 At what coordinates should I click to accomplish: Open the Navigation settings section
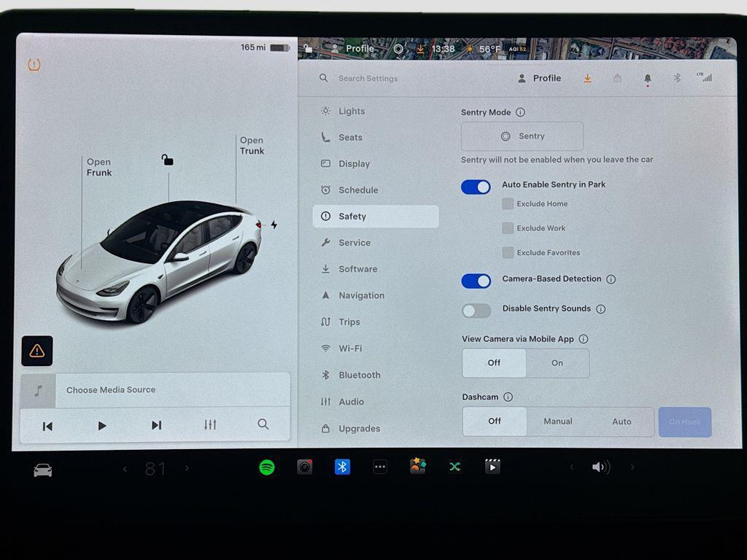point(361,295)
